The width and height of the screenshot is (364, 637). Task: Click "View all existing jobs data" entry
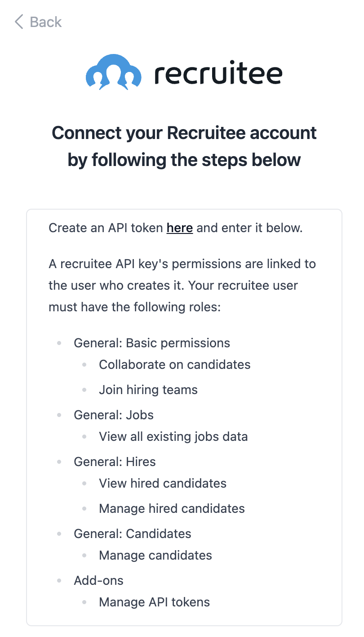tap(173, 436)
